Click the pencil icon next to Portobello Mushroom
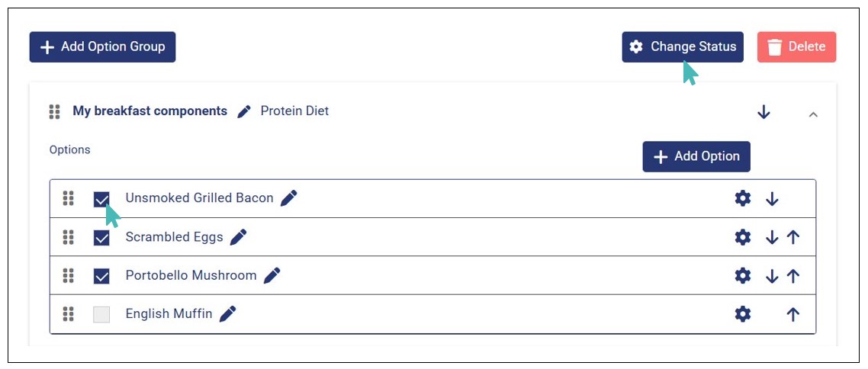This screenshot has height=369, width=868. 272,275
